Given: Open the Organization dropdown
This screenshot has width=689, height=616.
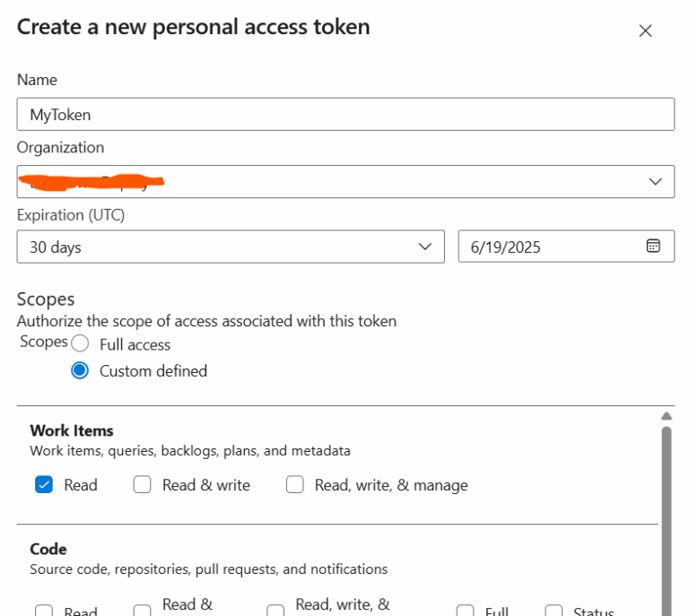Looking at the screenshot, I should coord(345,182).
